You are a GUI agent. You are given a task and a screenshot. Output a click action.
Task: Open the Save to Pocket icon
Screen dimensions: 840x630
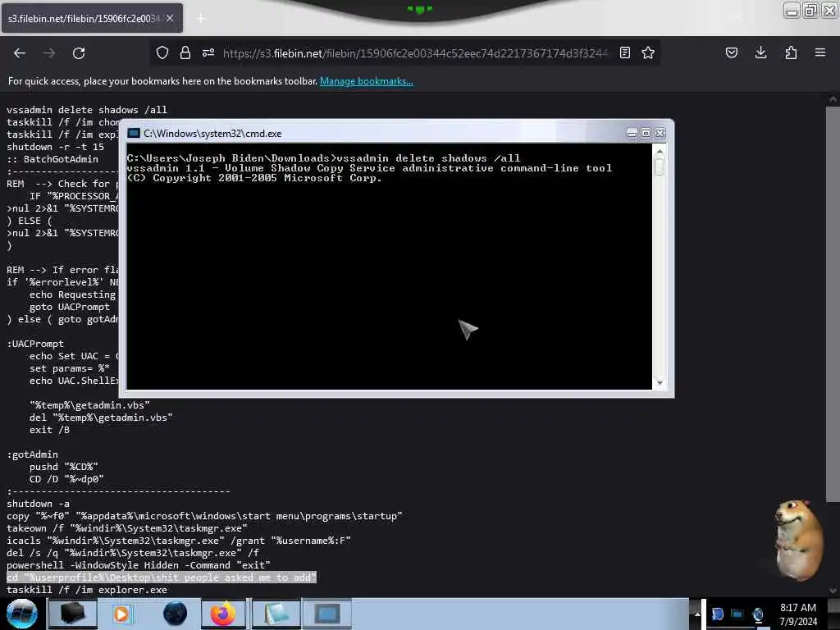731,52
